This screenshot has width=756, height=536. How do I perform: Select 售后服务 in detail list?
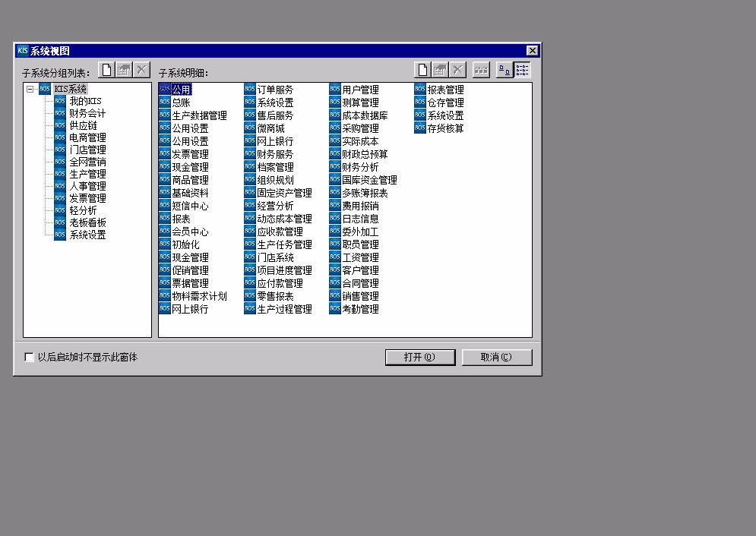pos(275,115)
